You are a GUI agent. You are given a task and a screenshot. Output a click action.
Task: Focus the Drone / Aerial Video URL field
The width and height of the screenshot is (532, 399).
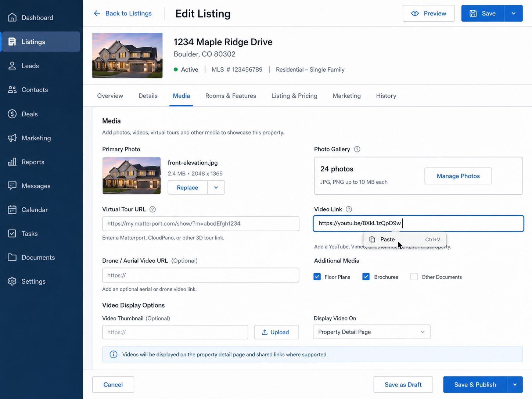201,275
